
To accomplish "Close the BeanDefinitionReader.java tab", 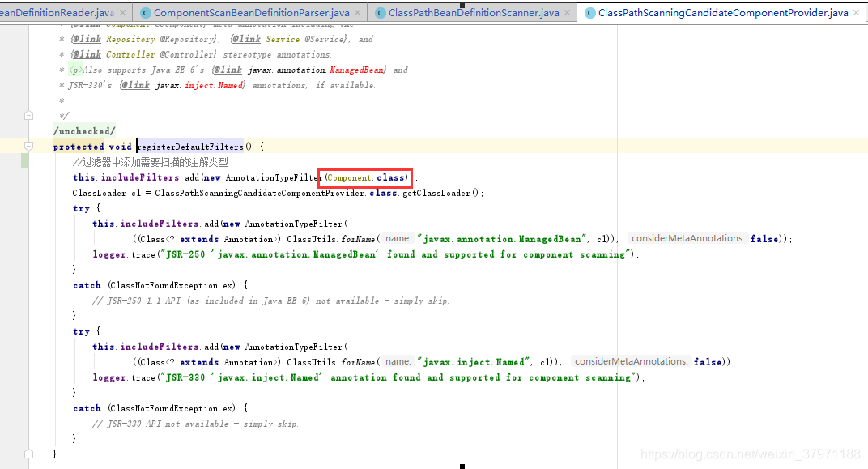I will (x=122, y=12).
